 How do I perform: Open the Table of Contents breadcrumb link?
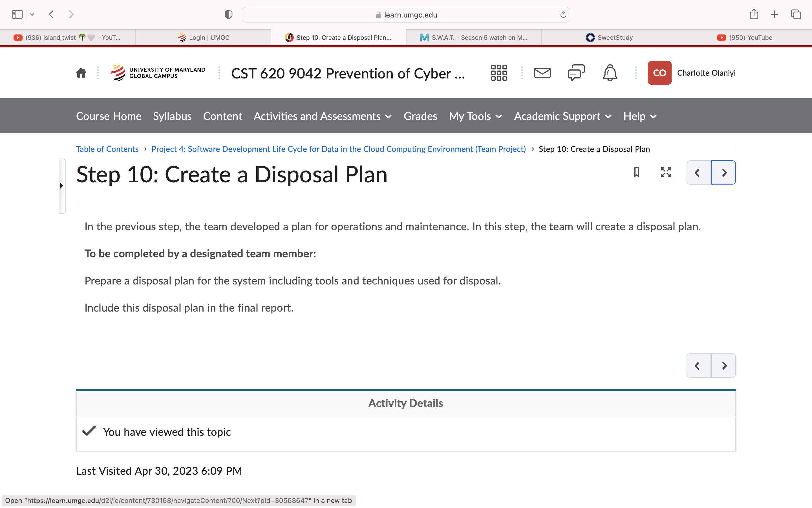point(107,149)
